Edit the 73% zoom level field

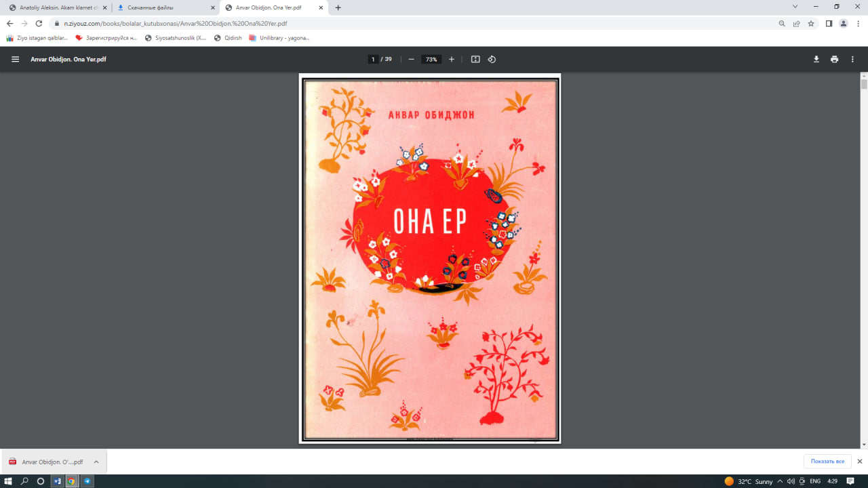431,60
